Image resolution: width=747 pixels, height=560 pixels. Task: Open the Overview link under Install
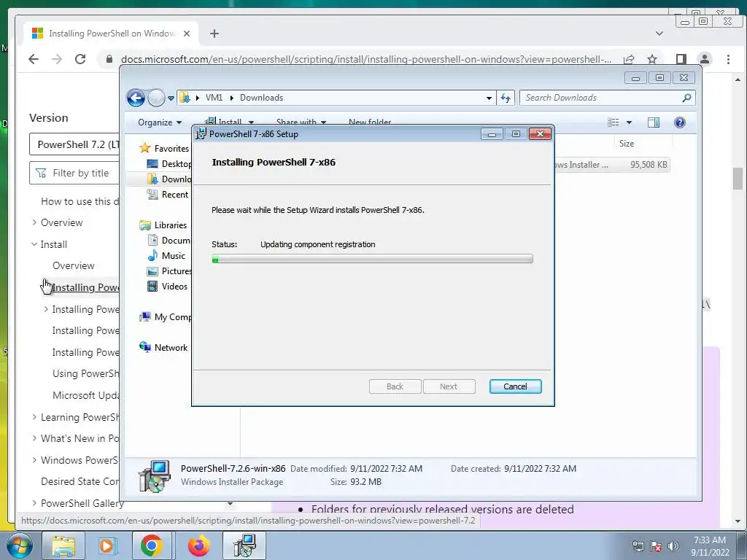click(x=74, y=265)
